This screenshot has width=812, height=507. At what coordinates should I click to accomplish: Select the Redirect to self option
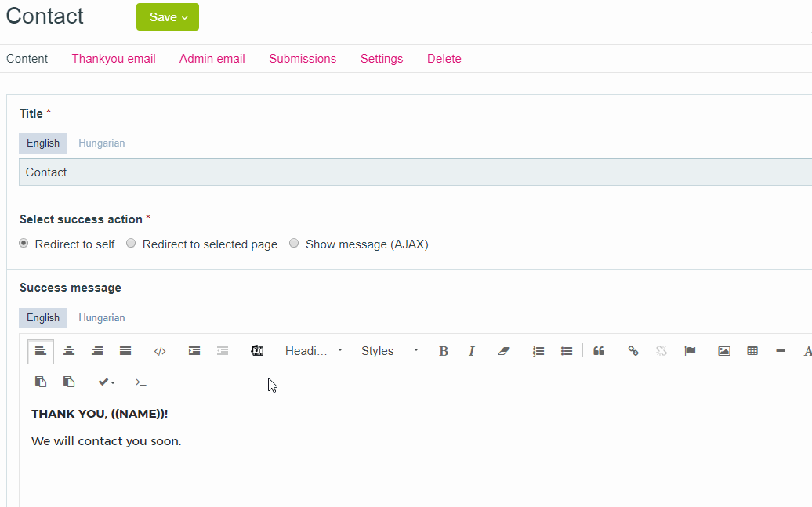click(24, 244)
